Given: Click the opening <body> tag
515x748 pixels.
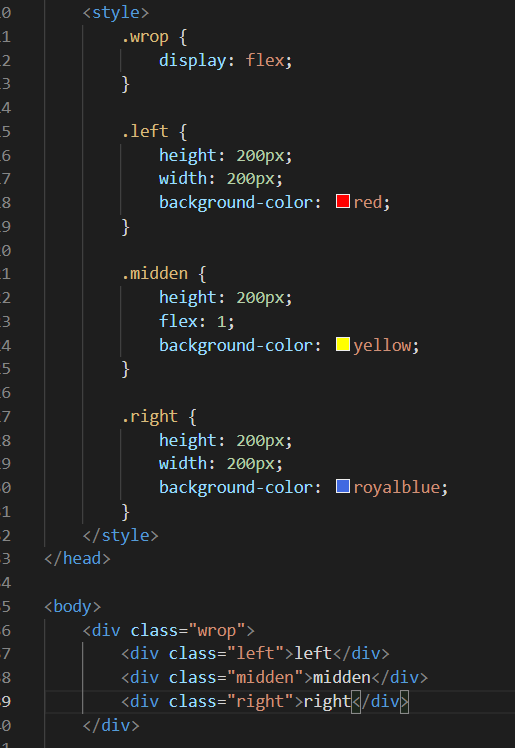Looking at the screenshot, I should [72, 606].
